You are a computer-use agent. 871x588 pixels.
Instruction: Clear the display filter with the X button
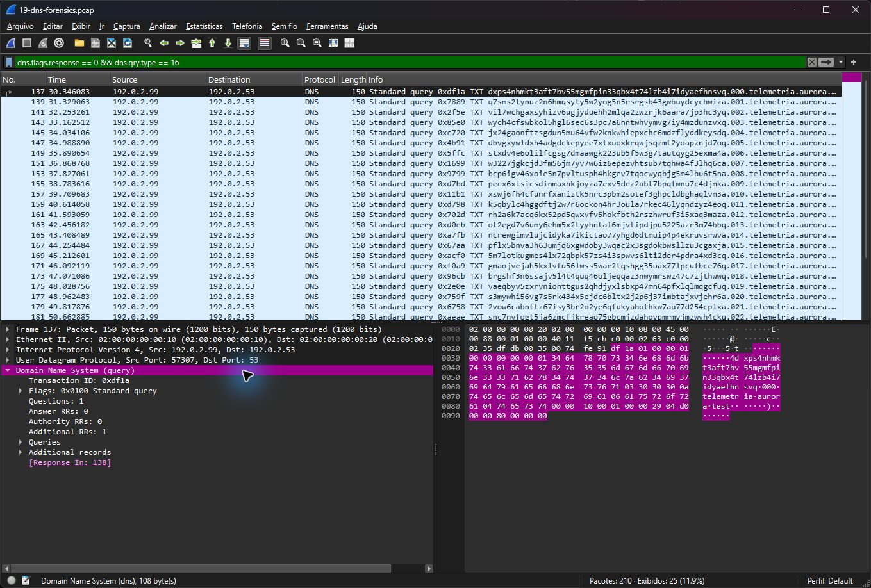click(x=812, y=62)
